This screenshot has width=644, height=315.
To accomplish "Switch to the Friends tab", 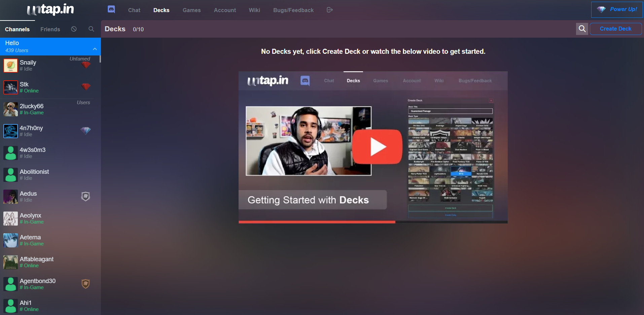I will click(x=50, y=29).
